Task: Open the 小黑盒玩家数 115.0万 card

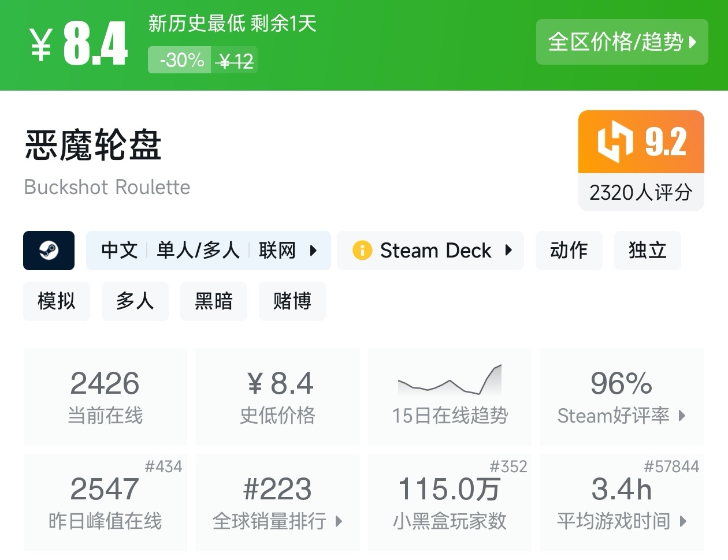Action: point(450,502)
